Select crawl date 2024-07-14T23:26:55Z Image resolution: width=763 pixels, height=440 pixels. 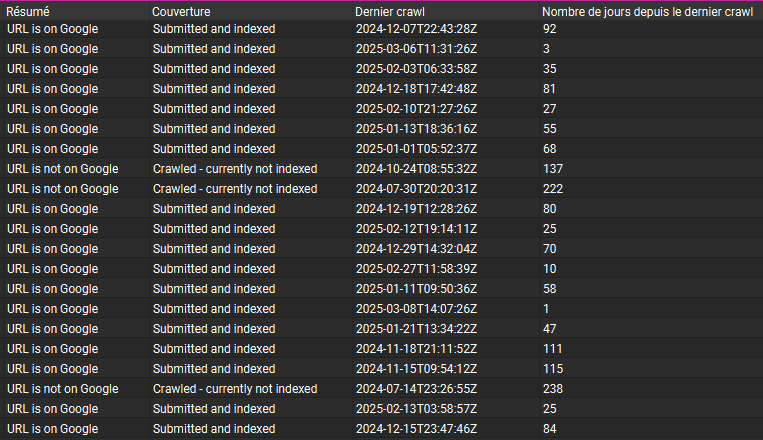pyautogui.click(x=417, y=388)
